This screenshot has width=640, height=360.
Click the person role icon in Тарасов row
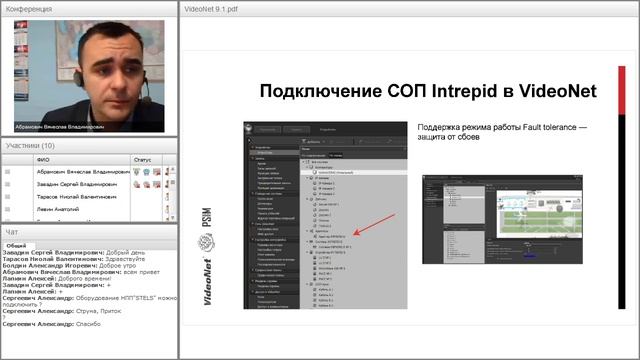pyautogui.click(x=167, y=197)
